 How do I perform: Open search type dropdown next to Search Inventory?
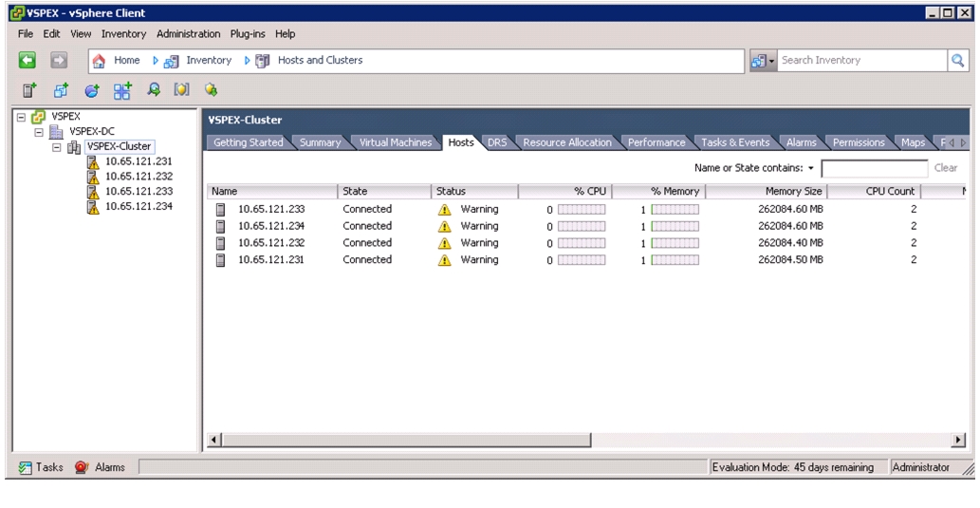763,61
